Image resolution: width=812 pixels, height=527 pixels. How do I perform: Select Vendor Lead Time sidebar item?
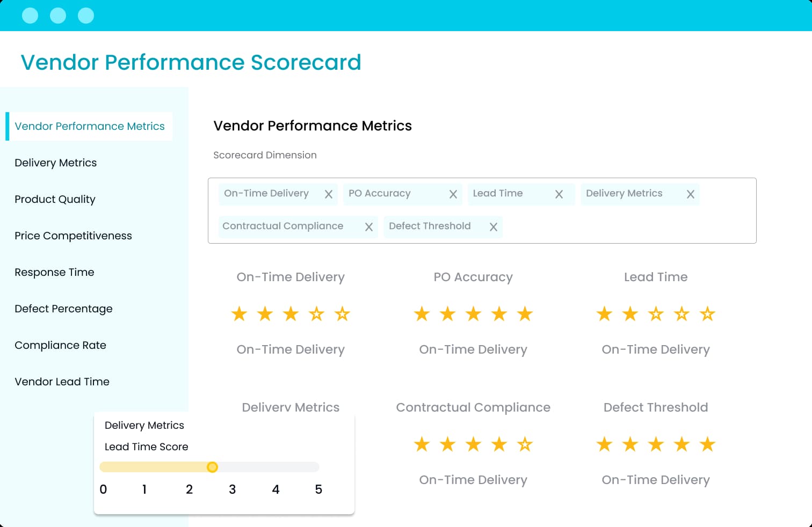tap(62, 382)
